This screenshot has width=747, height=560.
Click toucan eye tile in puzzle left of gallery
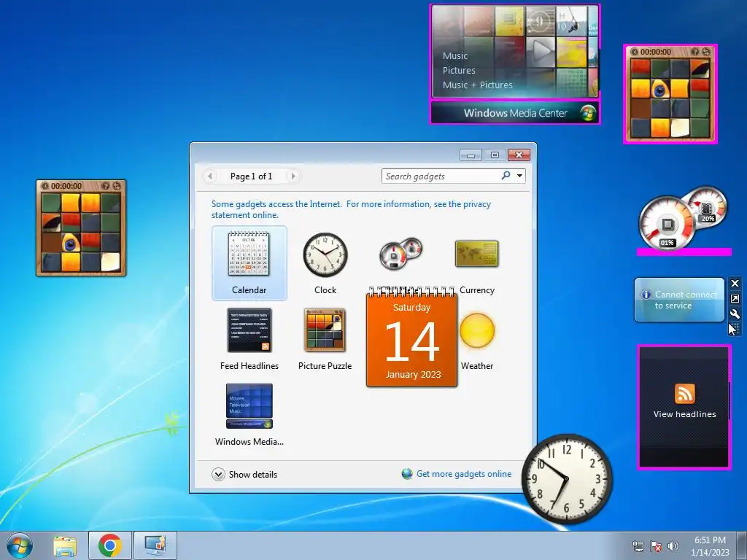pyautogui.click(x=71, y=243)
